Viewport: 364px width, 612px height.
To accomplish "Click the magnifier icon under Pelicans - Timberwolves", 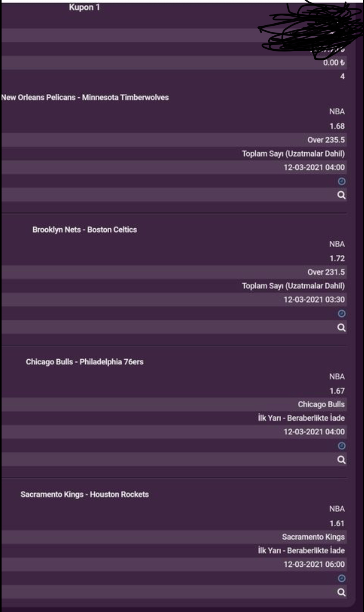I will (x=341, y=195).
